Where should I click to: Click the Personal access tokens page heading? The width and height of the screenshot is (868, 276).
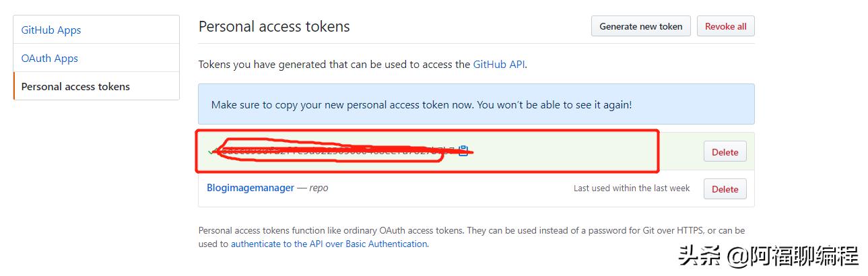(274, 27)
